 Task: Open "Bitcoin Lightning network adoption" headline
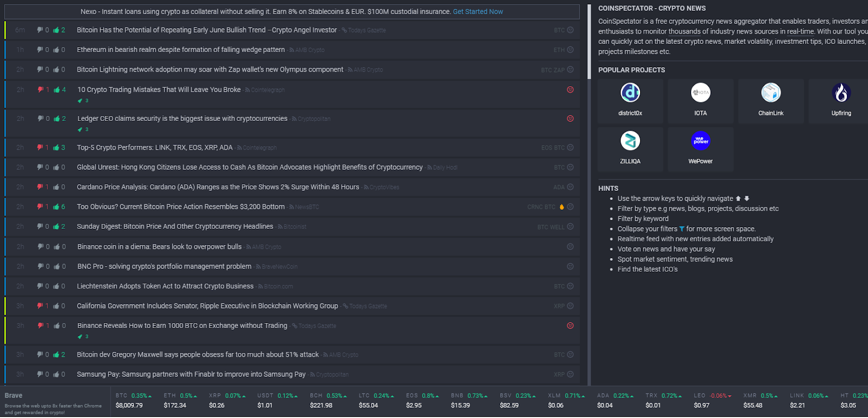coord(210,69)
